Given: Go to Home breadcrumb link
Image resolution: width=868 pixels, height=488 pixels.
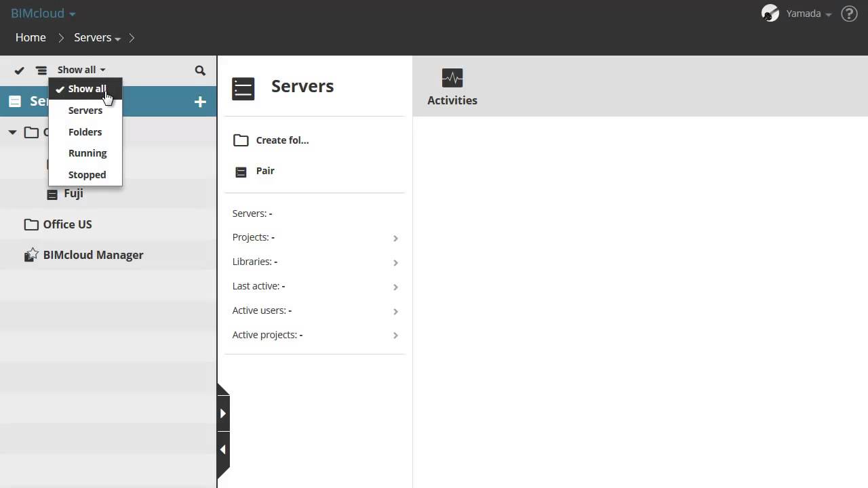Looking at the screenshot, I should click(31, 37).
